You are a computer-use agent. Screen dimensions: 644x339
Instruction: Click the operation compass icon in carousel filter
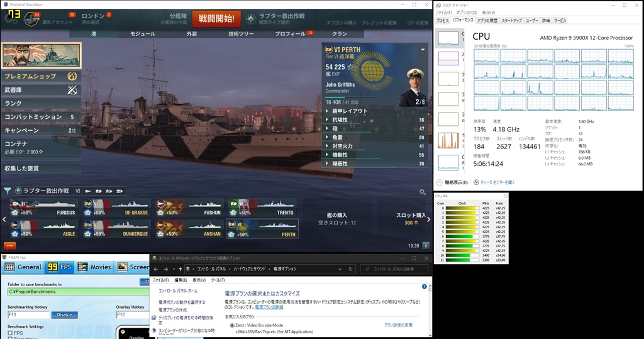point(18,191)
